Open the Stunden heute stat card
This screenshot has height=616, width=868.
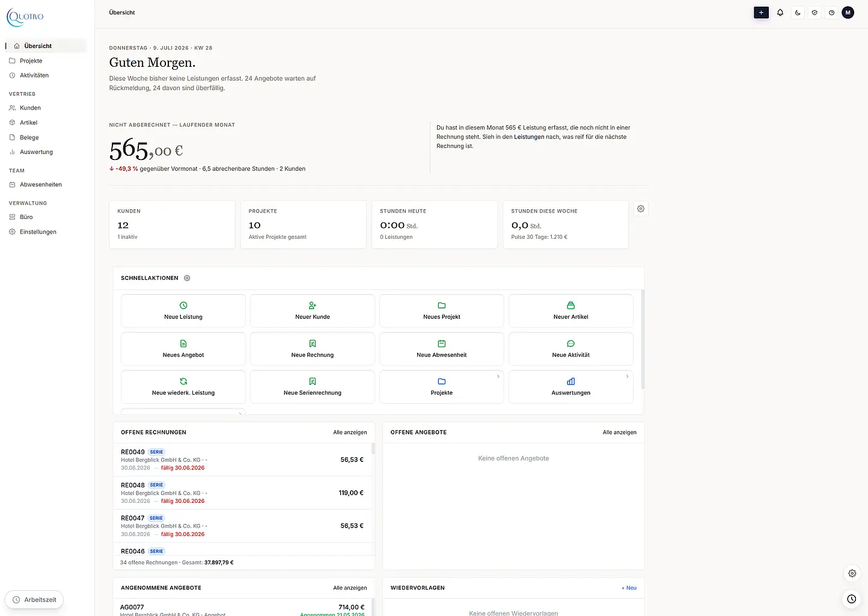[435, 224]
